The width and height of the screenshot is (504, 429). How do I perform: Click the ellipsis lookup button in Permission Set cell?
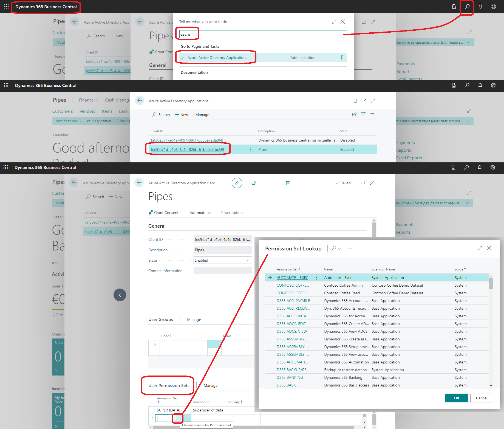pos(179,418)
